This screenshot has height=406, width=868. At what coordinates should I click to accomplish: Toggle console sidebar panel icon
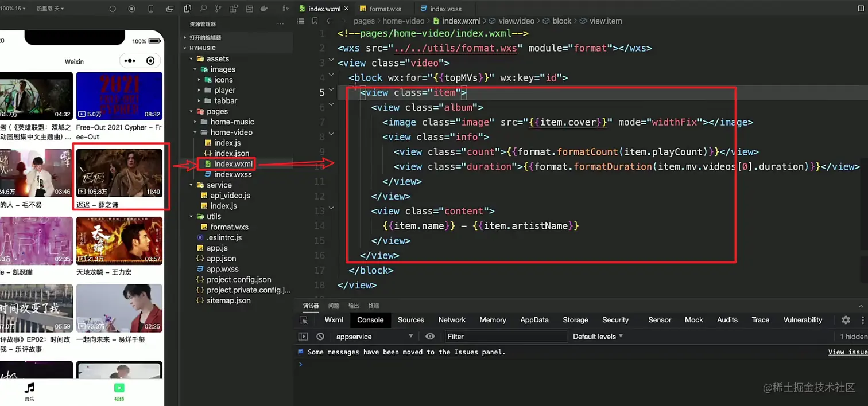[x=303, y=337]
